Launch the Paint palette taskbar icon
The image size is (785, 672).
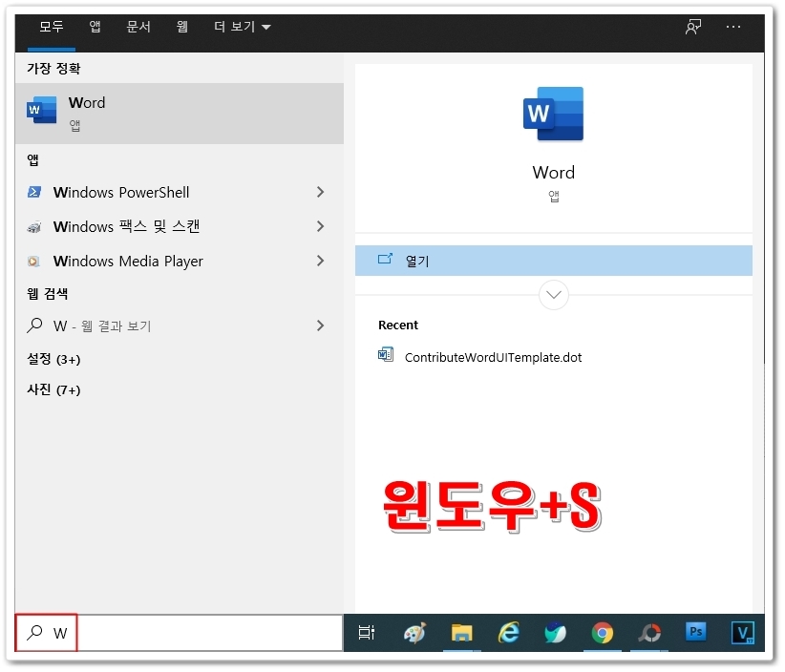(414, 633)
